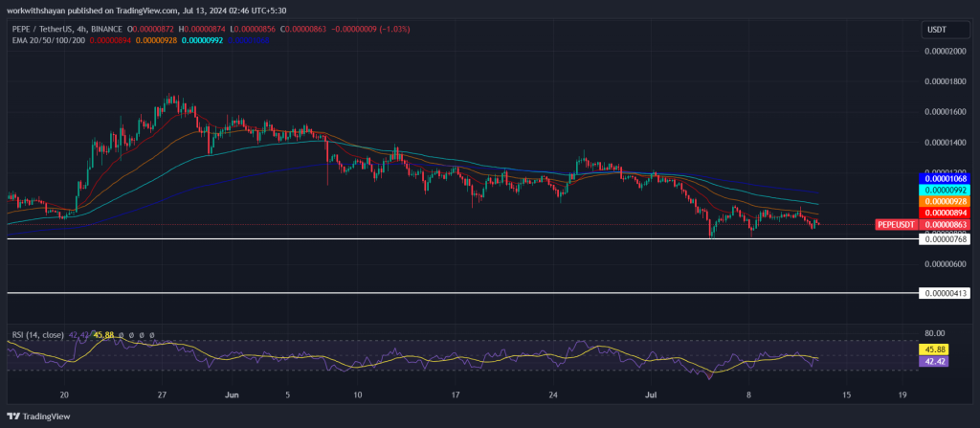The width and height of the screenshot is (980, 428).
Task: Click red EMA value 0.00000894 in legend
Action: pyautogui.click(x=110, y=40)
